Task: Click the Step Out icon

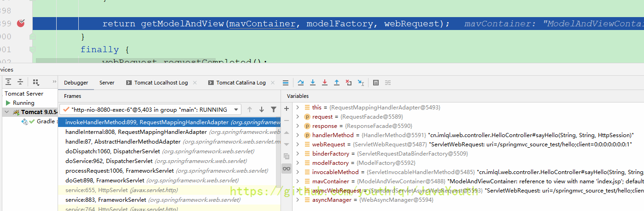Action: (337, 83)
